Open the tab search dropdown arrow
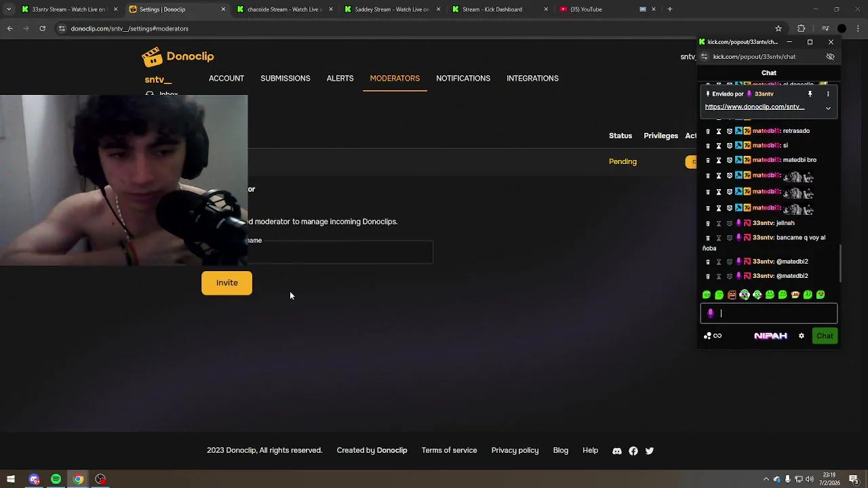 (8, 9)
